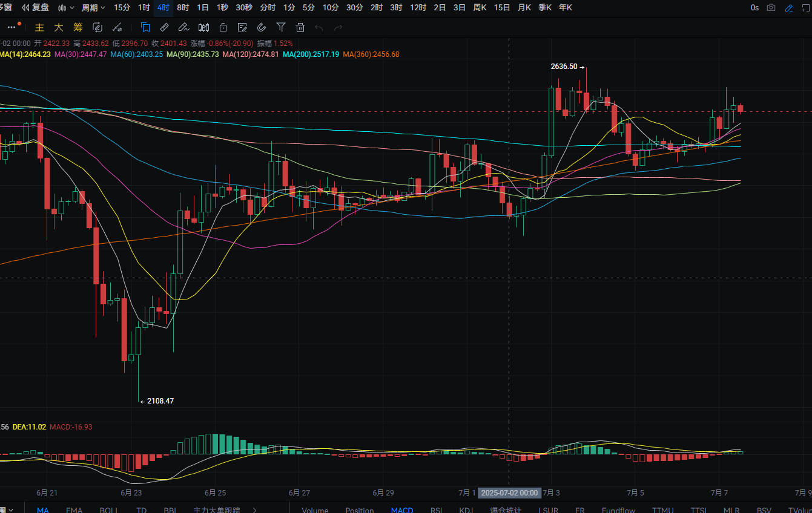Click the 复盘 replay button
812x513 pixels.
coord(36,8)
